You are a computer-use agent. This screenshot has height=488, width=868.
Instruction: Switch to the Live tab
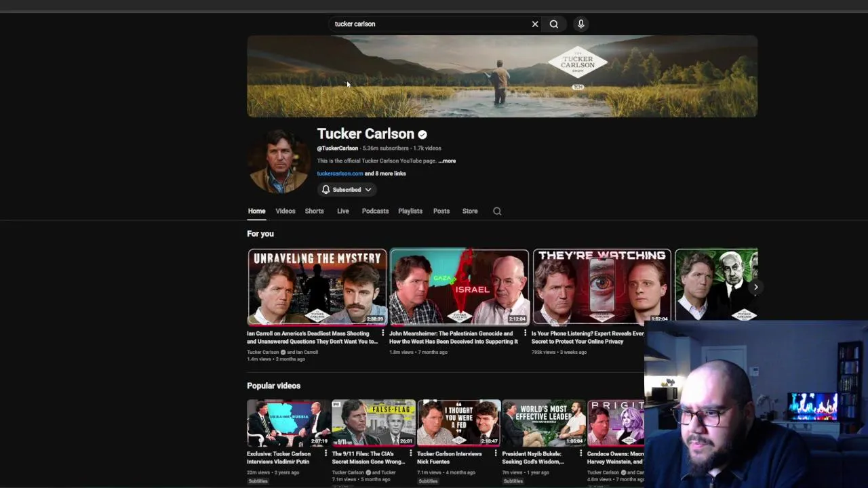pyautogui.click(x=343, y=211)
